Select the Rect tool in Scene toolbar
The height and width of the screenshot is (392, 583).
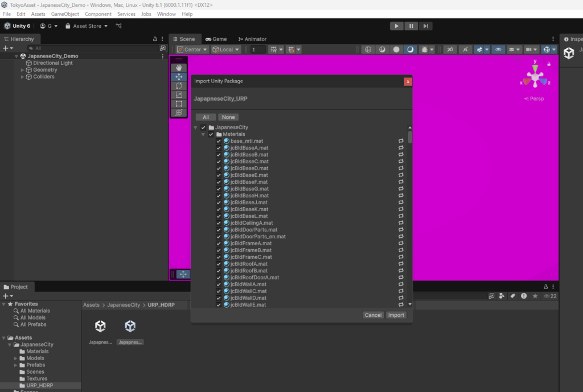pos(179,104)
